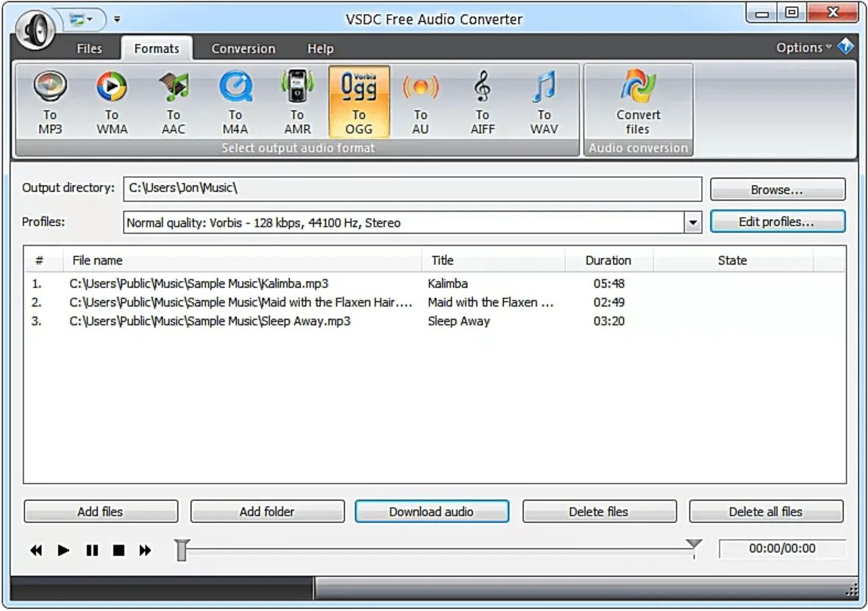This screenshot has width=868, height=611.
Task: Choose the To AMR phone icon
Action: pyautogui.click(x=297, y=102)
